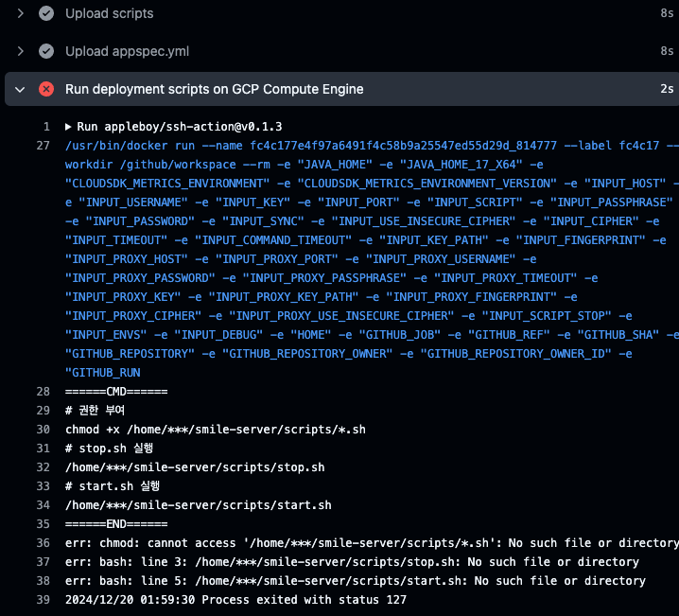Select log line number 34
Image resolution: width=679 pixels, height=616 pixels.
point(44,505)
